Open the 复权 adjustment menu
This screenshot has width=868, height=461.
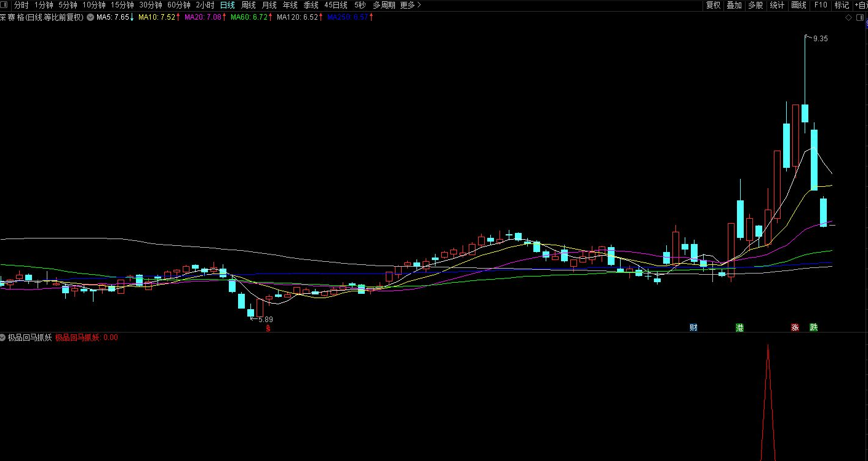pyautogui.click(x=713, y=5)
